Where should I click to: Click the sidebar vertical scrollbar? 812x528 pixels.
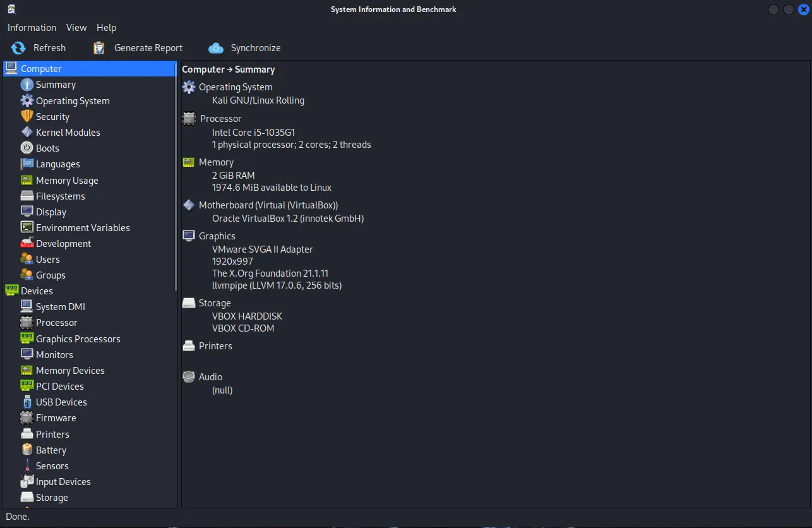point(176,177)
